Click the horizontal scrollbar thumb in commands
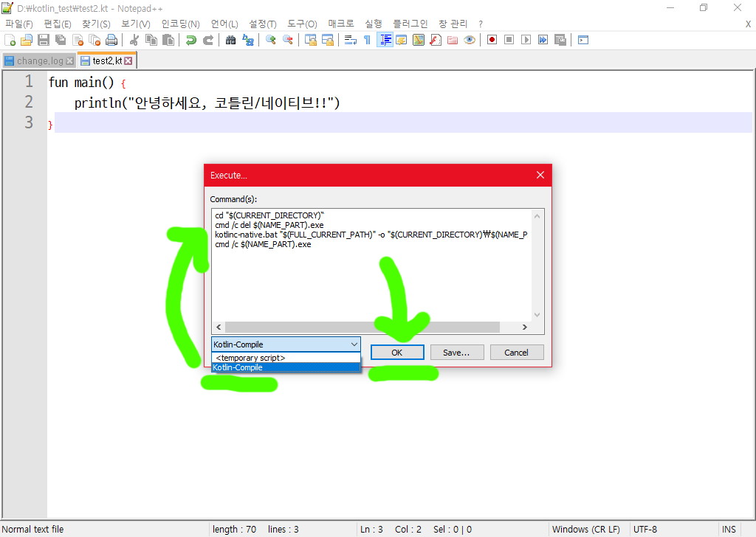The height and width of the screenshot is (537, 756). [362, 327]
